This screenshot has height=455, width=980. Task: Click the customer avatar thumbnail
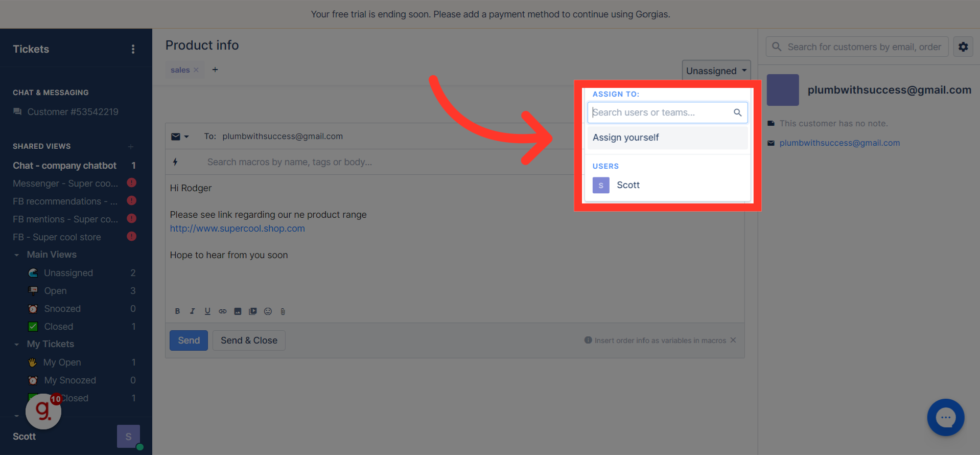(x=783, y=90)
